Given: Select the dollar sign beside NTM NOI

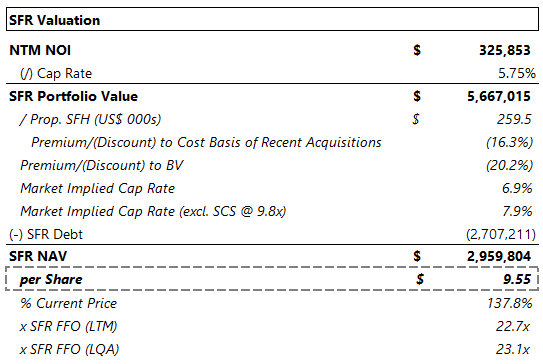Looking at the screenshot, I should (417, 50).
